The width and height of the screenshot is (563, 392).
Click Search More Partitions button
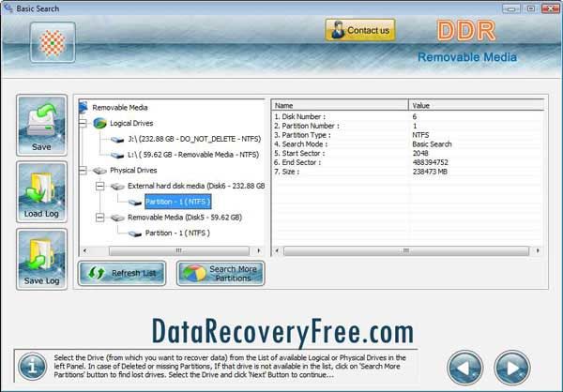tap(221, 273)
